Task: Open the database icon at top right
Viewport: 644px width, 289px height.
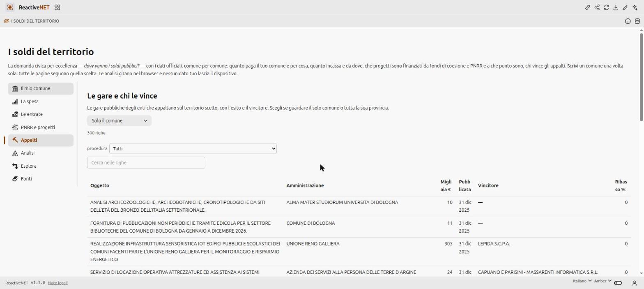Action: (637, 21)
